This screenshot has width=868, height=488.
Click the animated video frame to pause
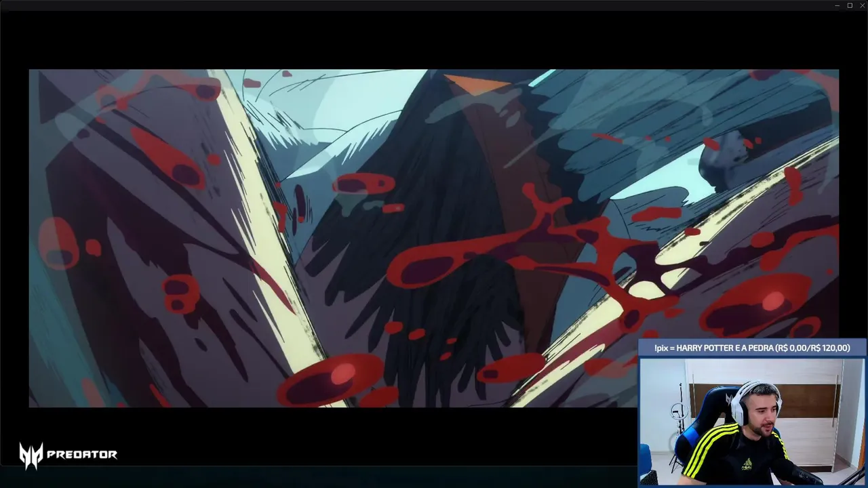(434, 238)
